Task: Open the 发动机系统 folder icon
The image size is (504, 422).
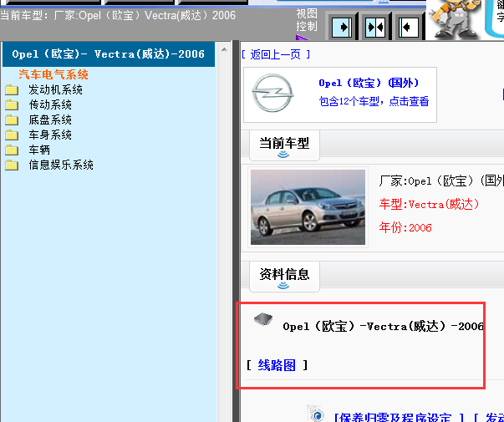Action: pos(12,90)
